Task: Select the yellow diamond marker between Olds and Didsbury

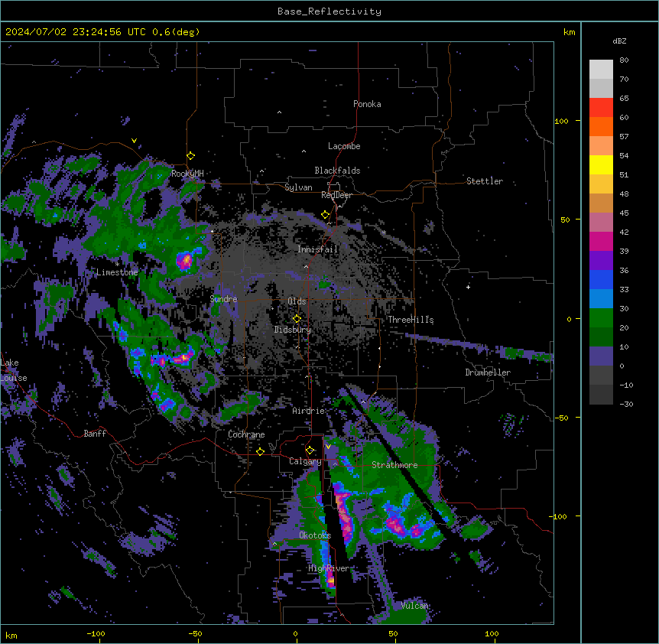Action: tap(297, 319)
